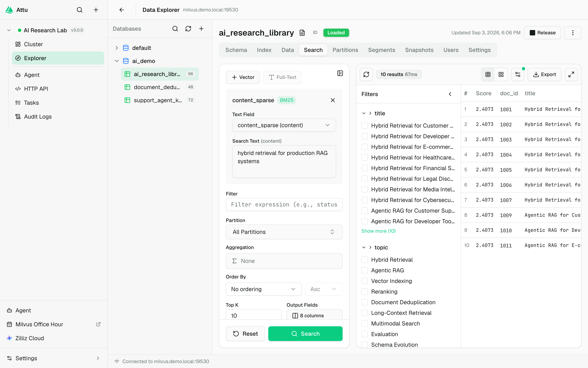Collapse the Filters panel chevron

(x=450, y=94)
